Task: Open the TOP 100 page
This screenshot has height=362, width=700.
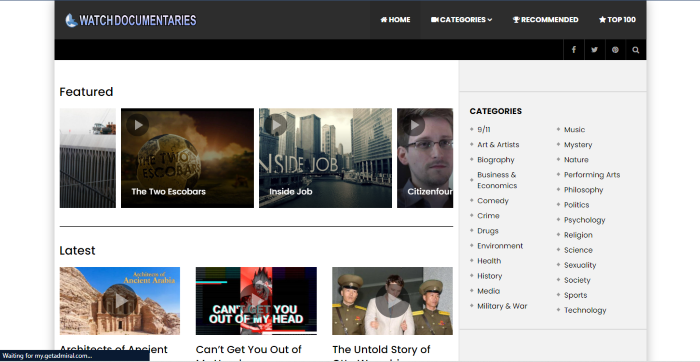Action: [617, 20]
